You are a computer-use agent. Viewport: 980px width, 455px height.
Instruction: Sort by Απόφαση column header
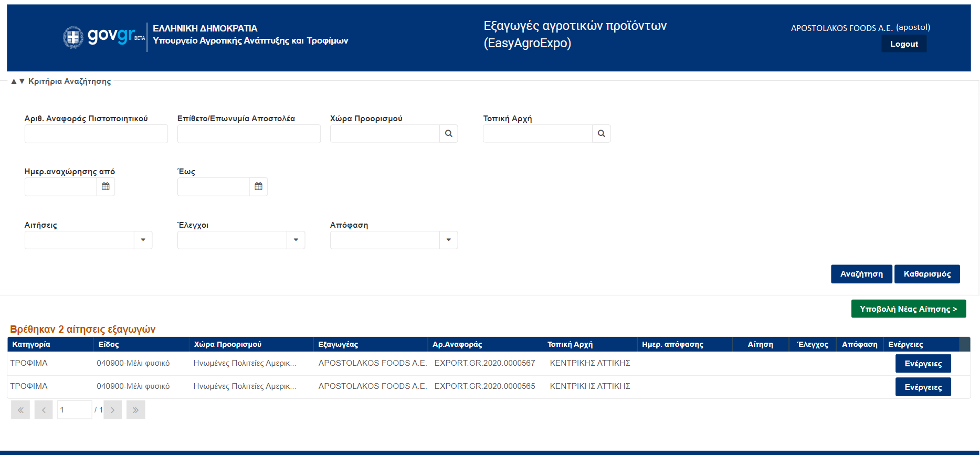pyautogui.click(x=860, y=344)
